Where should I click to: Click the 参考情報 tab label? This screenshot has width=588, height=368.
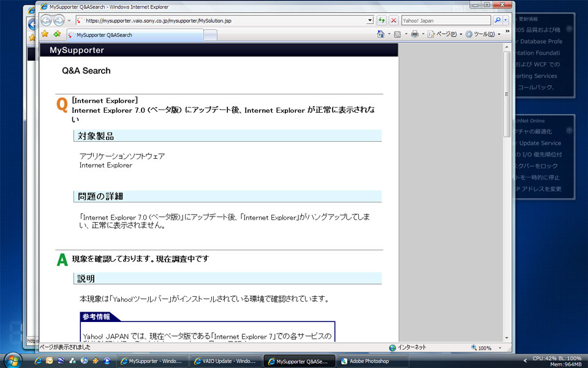coord(96,317)
